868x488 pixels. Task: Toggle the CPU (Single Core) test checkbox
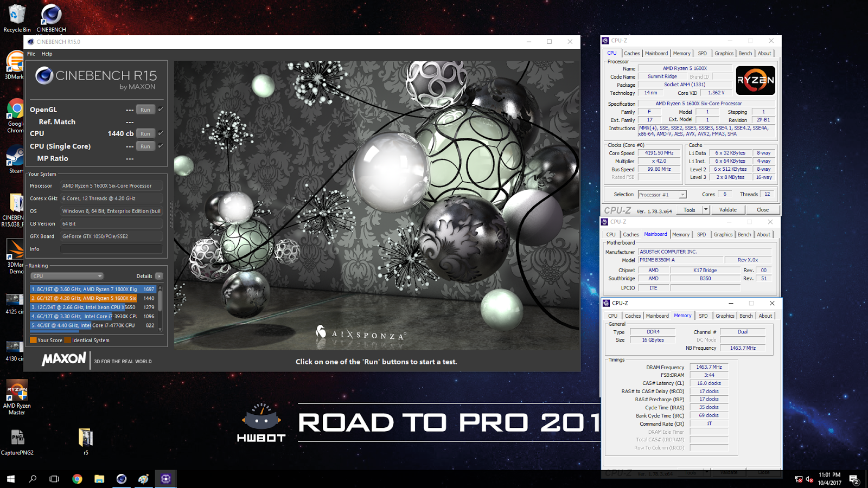tap(161, 146)
